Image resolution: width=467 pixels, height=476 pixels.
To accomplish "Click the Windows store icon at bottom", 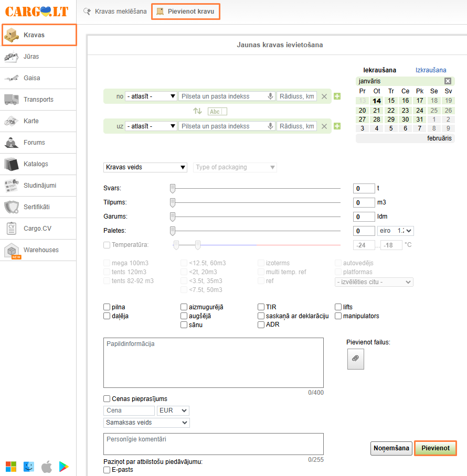I will tap(10, 466).
